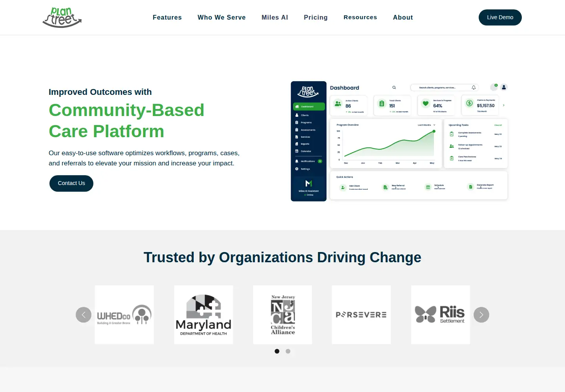This screenshot has width=565, height=392.
Task: Show previous logos with the left carousel arrow
Action: tap(84, 315)
